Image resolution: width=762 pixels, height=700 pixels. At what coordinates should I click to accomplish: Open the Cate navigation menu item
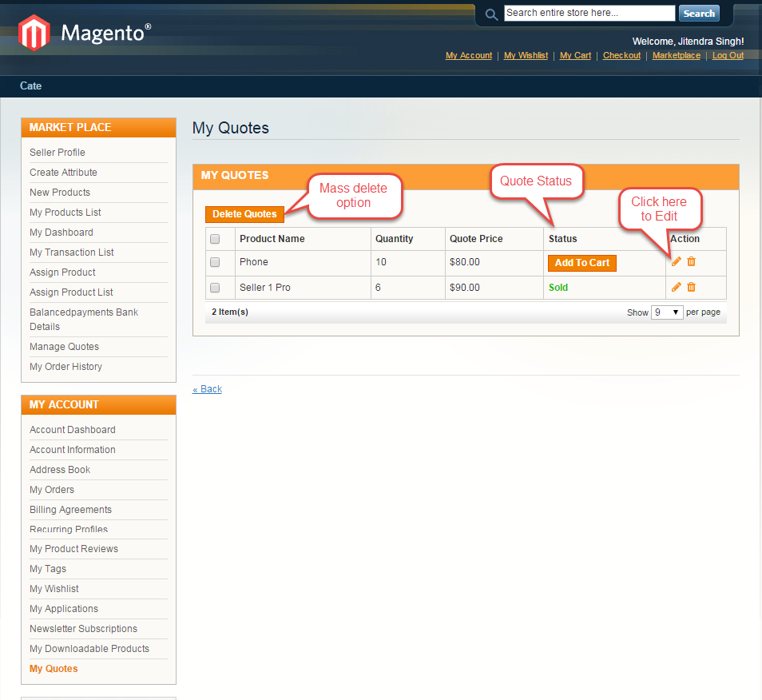pos(30,86)
